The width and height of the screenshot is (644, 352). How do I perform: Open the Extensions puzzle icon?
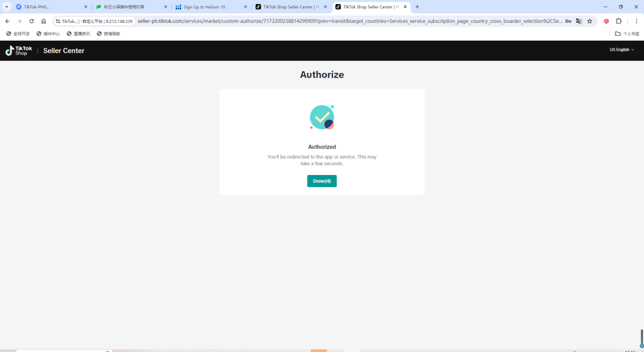[x=619, y=21]
